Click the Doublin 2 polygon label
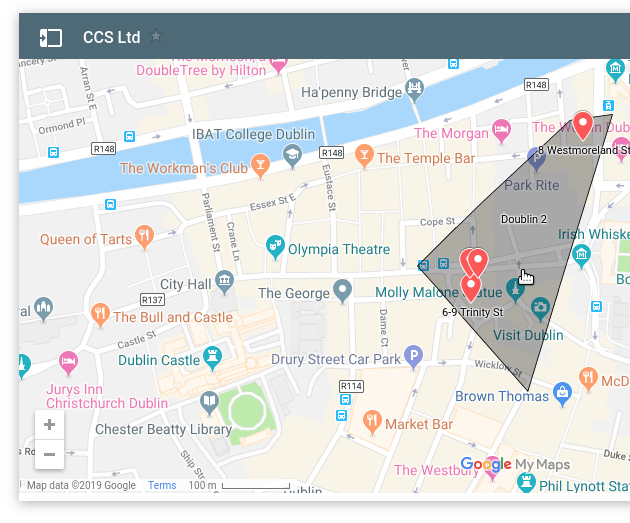The width and height of the screenshot is (630, 523). pyautogui.click(x=524, y=219)
